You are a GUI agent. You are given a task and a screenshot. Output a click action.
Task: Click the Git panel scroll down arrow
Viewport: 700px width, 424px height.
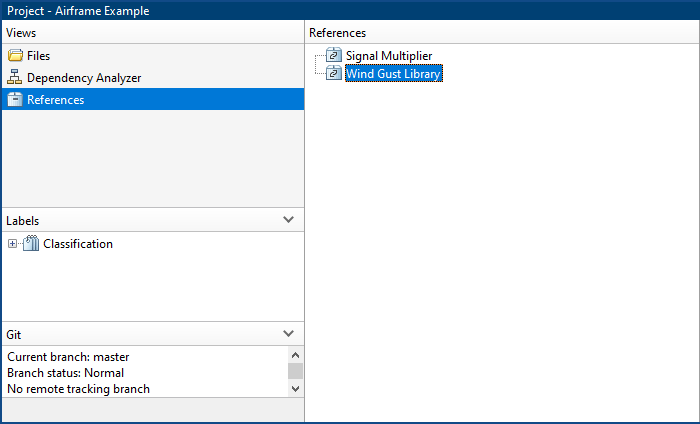(295, 388)
